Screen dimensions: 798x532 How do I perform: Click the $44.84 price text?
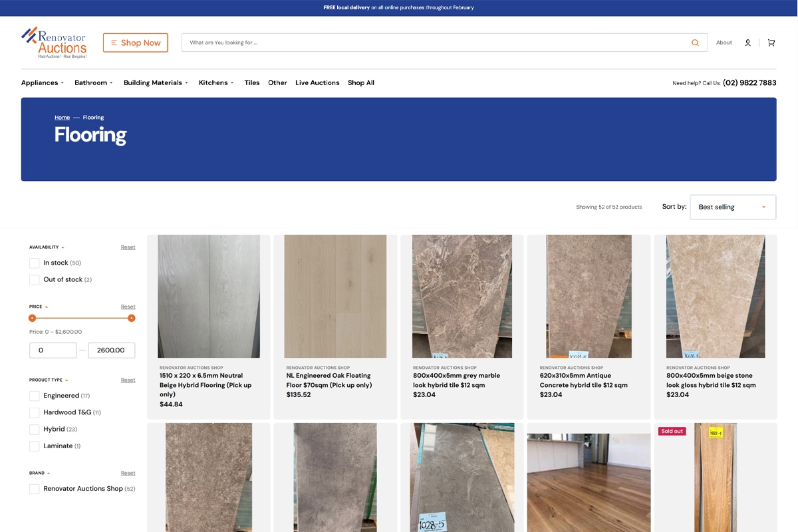point(171,404)
